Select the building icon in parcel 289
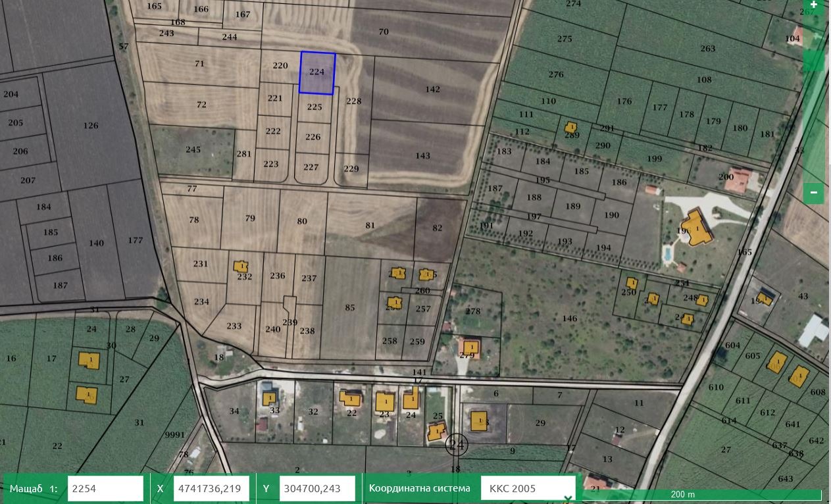This screenshot has height=504, width=831. click(570, 127)
